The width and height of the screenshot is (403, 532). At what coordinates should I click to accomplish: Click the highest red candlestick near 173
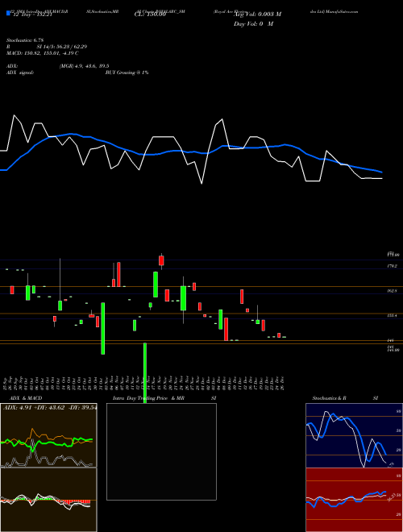pyautogui.click(x=161, y=260)
